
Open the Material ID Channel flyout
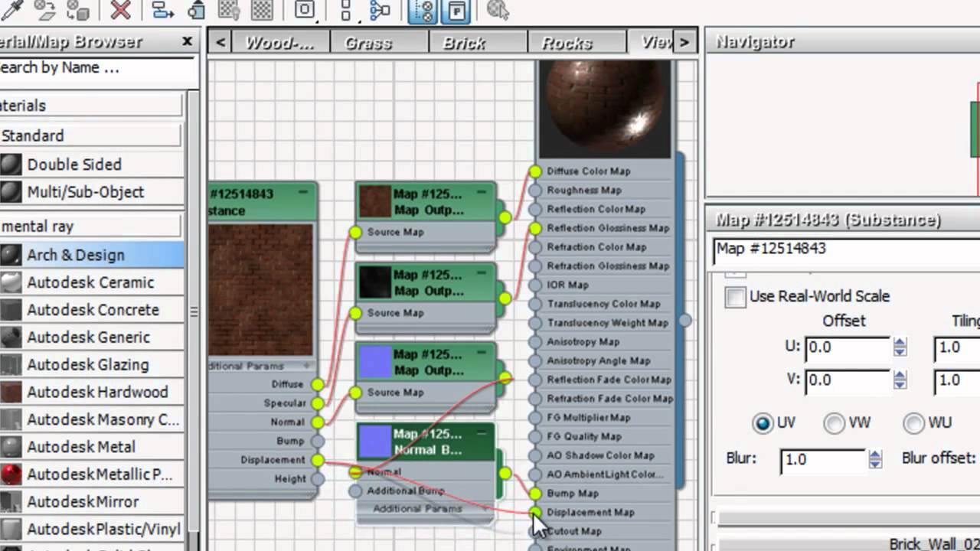click(x=305, y=9)
